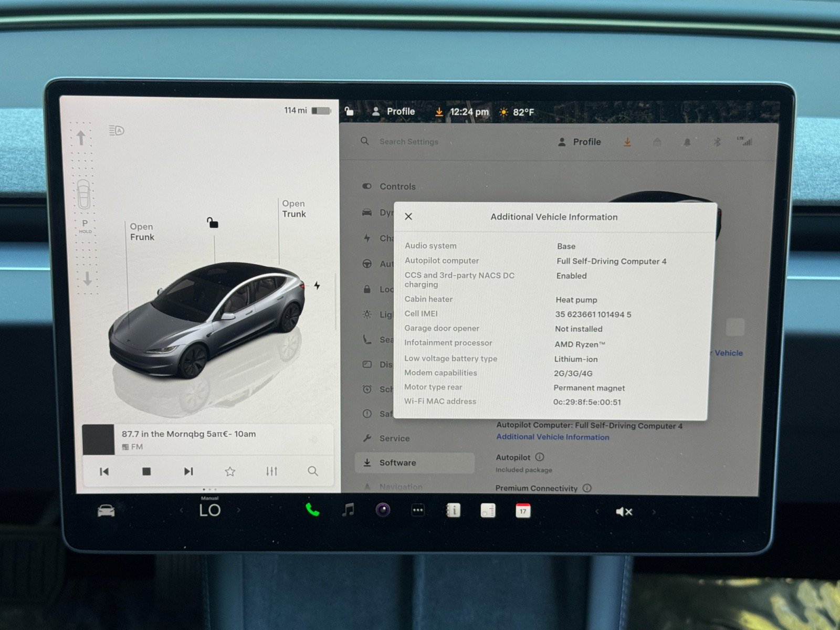Screen dimensions: 840x630
Task: Tap orange download icon in settings header
Action: pyautogui.click(x=627, y=142)
